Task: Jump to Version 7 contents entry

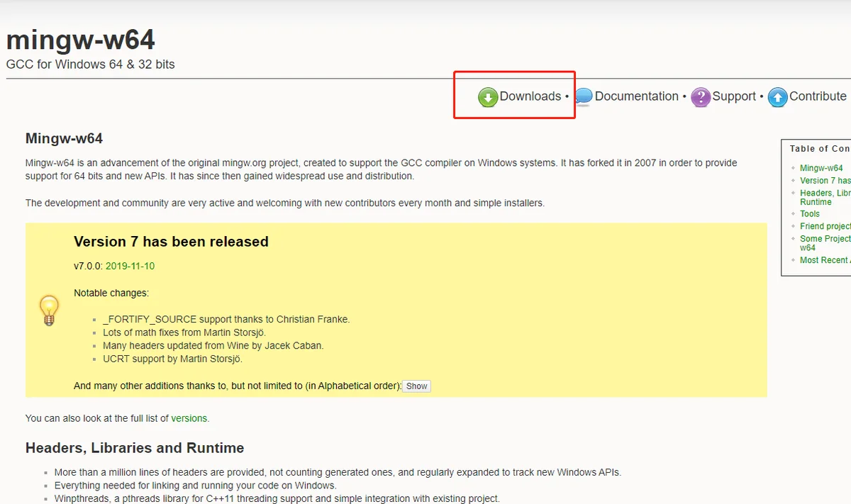Action: 825,181
